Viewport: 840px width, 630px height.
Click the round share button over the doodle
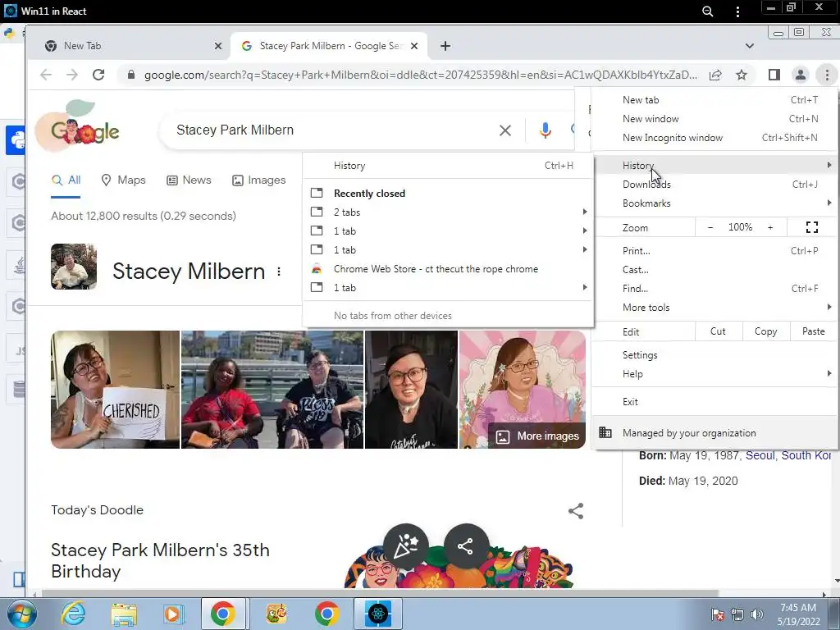[466, 546]
